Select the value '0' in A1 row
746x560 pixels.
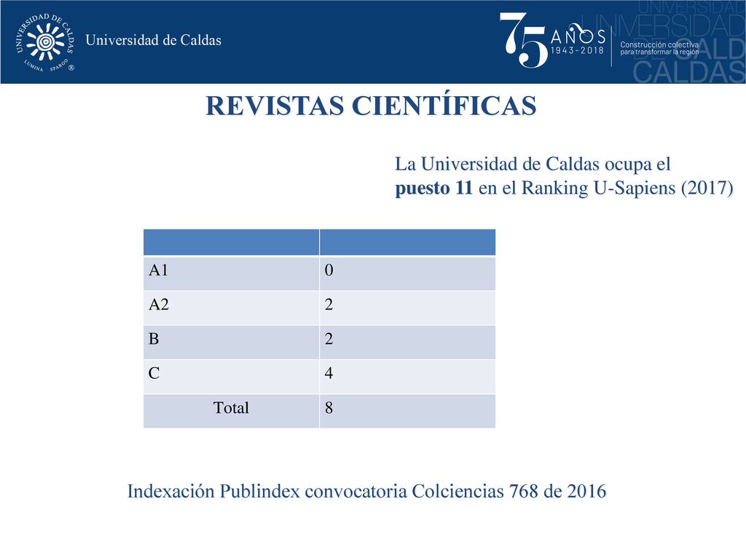coord(408,274)
